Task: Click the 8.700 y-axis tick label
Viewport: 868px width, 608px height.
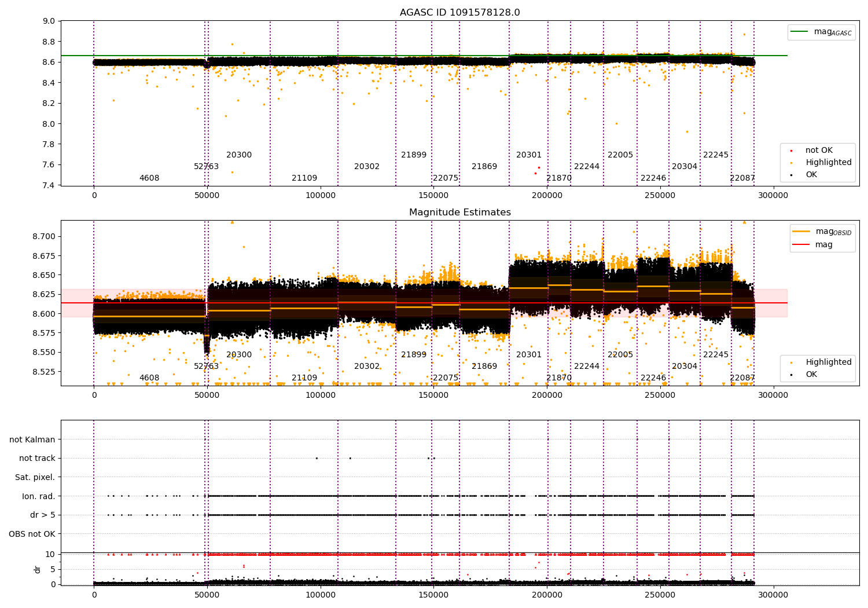Action: (x=43, y=236)
